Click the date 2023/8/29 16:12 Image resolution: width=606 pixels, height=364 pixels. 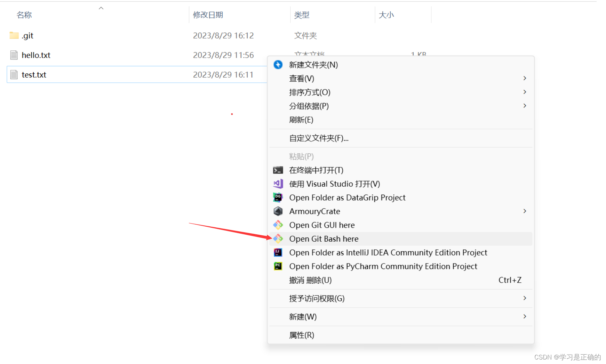click(223, 35)
